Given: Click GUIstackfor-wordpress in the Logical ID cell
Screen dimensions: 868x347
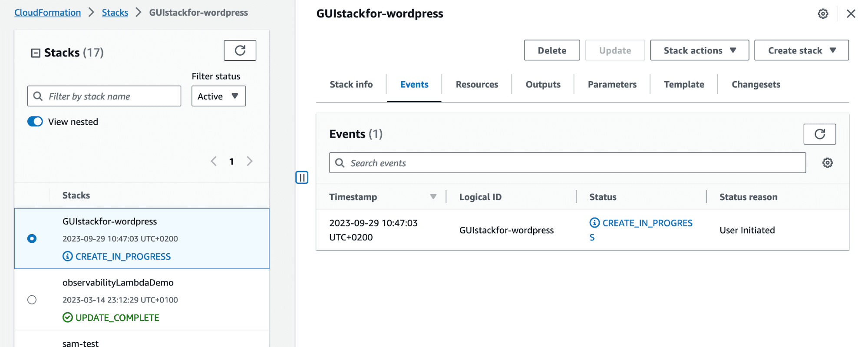Looking at the screenshot, I should coord(506,230).
